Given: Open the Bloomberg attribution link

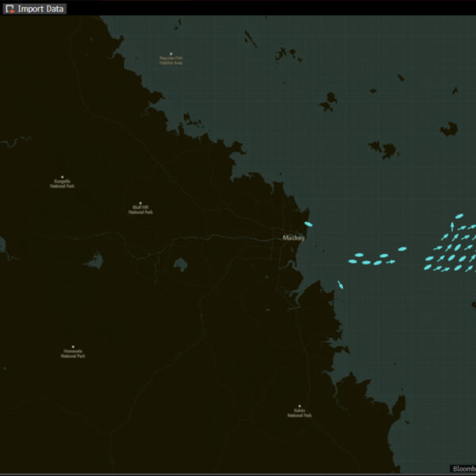Looking at the screenshot, I should coord(463,469).
